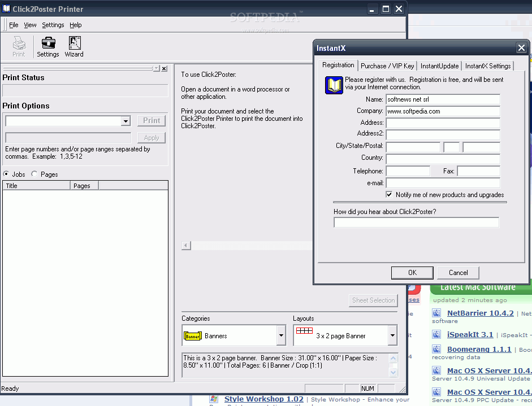Viewport: 532px width, 406px height.
Task: Switch to the InstantUpdate tab
Action: point(439,66)
